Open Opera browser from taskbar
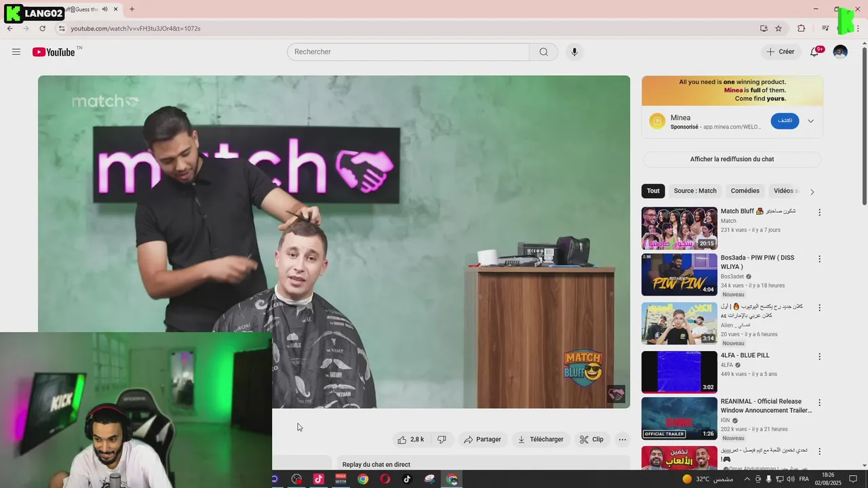Image resolution: width=868 pixels, height=488 pixels. [385, 479]
